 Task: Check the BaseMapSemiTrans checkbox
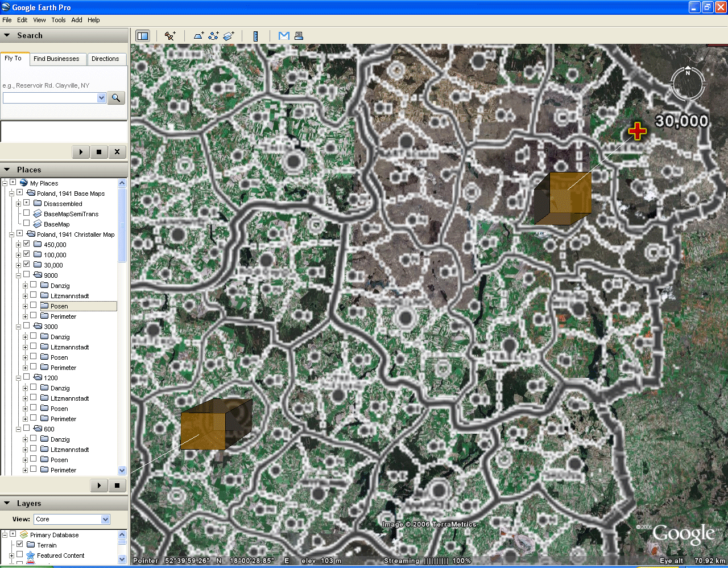tap(26, 213)
